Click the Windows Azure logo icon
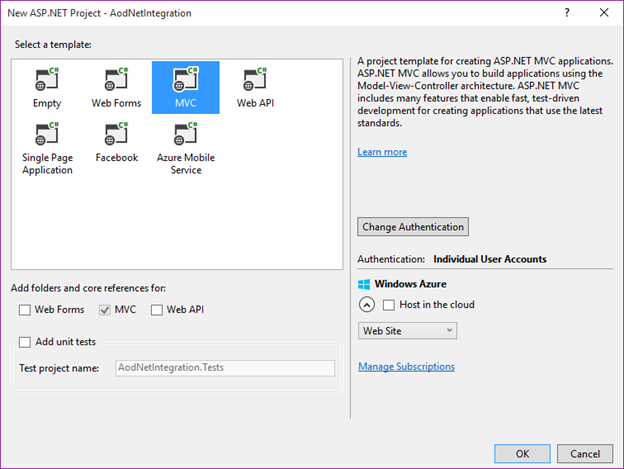 [x=364, y=284]
